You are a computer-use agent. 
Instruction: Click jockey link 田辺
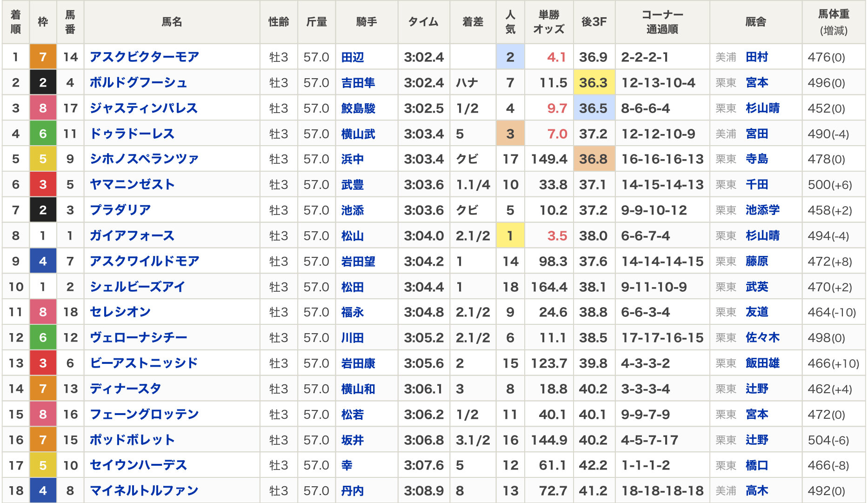[352, 57]
